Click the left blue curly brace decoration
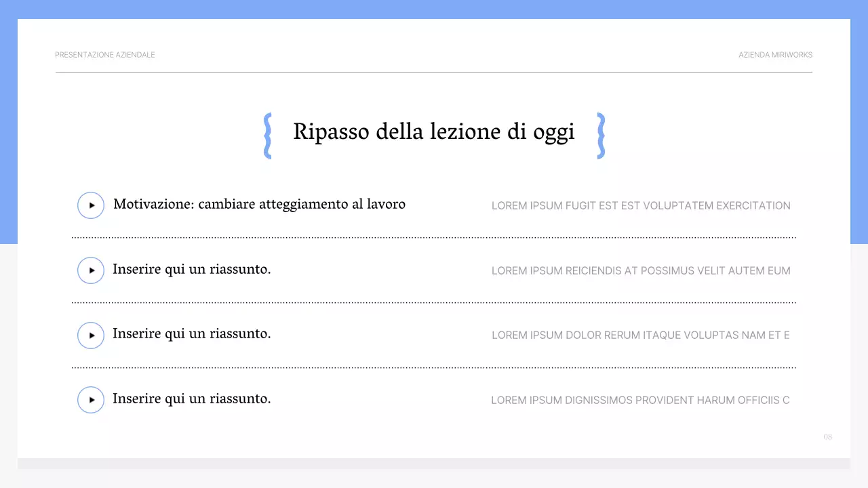Viewport: 868px width, 488px height. tap(268, 136)
